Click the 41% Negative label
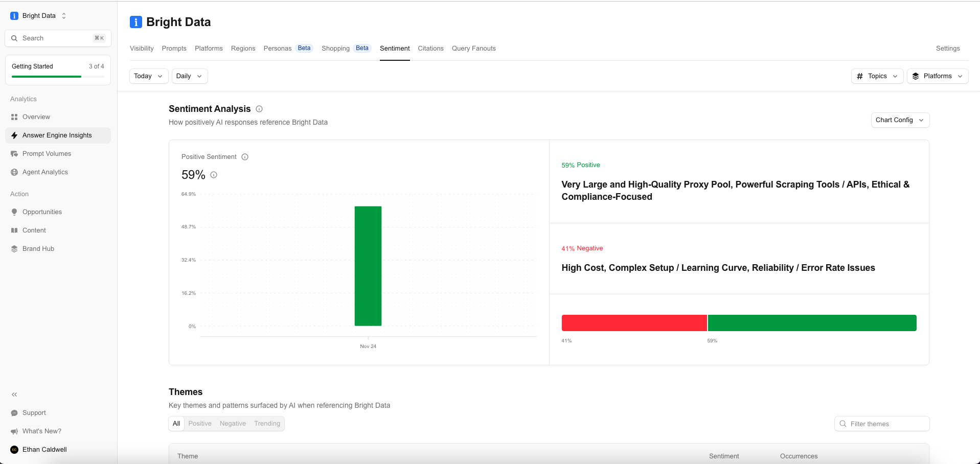980x464 pixels. pos(582,248)
